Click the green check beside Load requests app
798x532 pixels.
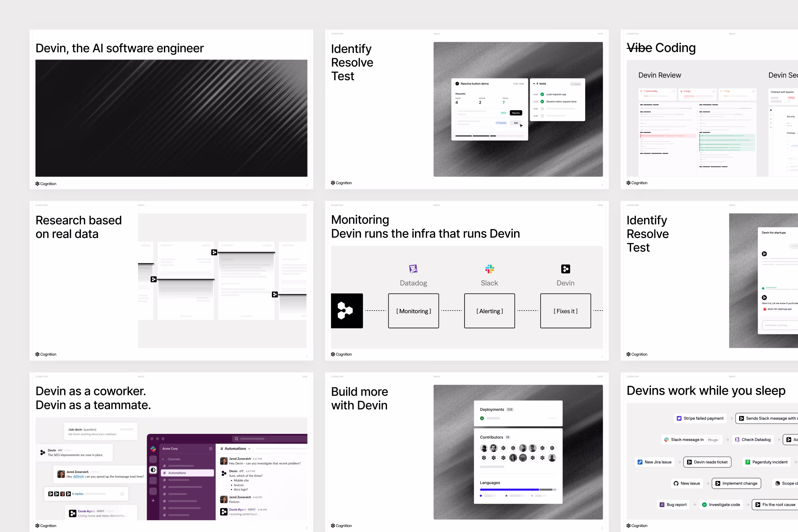542,94
